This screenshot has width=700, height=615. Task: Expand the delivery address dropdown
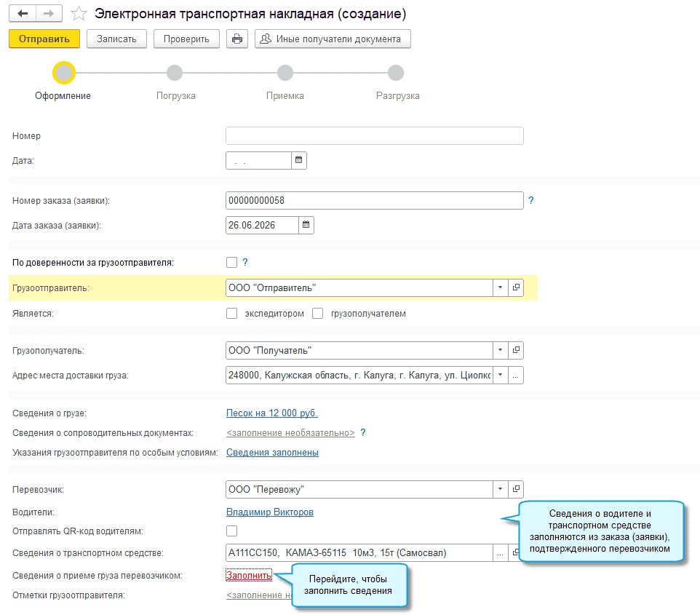tap(500, 375)
